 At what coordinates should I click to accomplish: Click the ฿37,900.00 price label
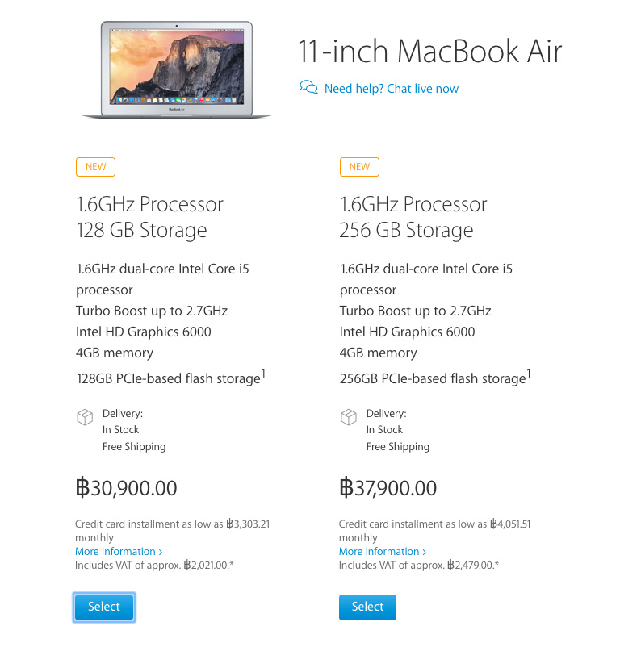[388, 487]
